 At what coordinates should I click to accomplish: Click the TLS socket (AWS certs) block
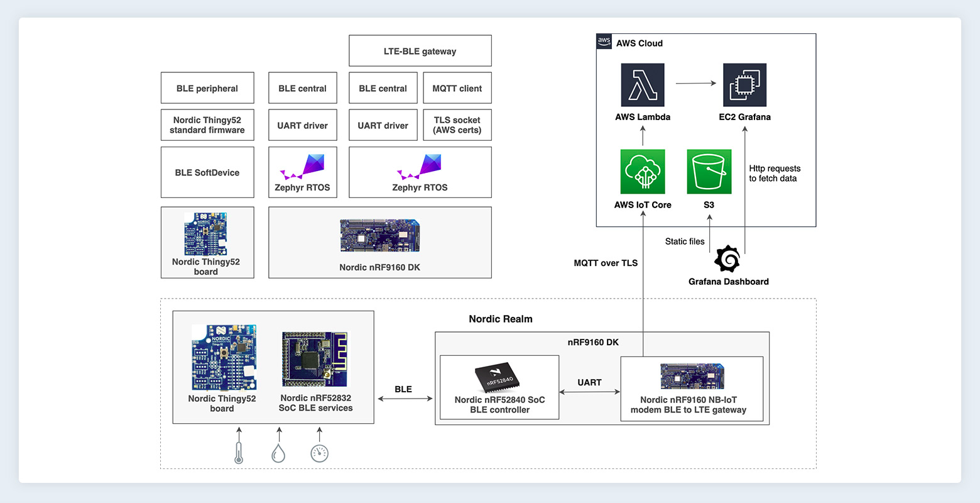(x=457, y=125)
